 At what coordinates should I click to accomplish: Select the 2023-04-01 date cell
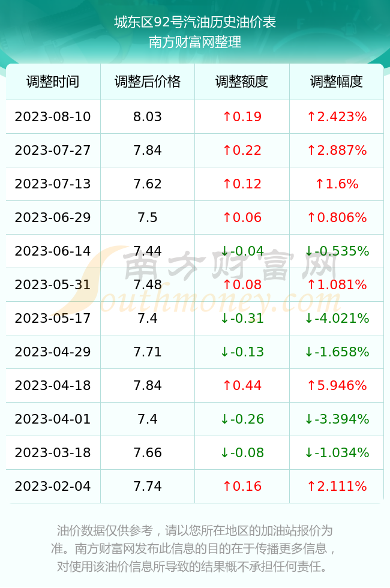coord(53,419)
